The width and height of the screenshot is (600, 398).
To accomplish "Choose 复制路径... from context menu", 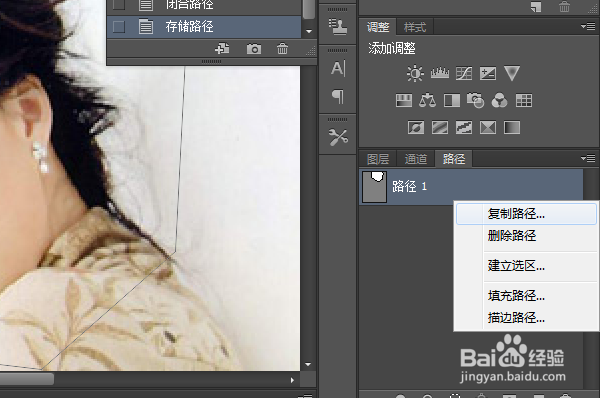I will point(527,214).
